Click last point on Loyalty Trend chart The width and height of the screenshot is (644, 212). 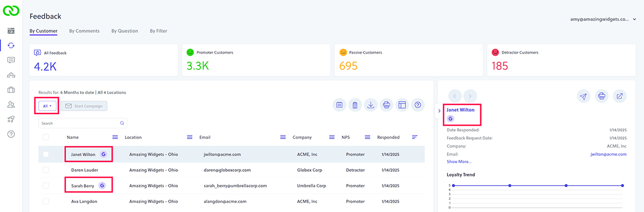622,185
